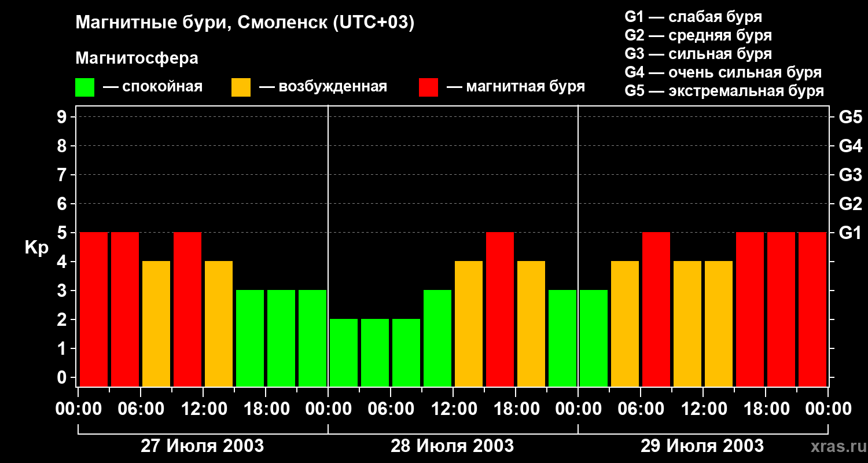Click the red bar for 29 July 18:00–21:00
Viewport: 868px width, 463px height.
click(x=781, y=309)
